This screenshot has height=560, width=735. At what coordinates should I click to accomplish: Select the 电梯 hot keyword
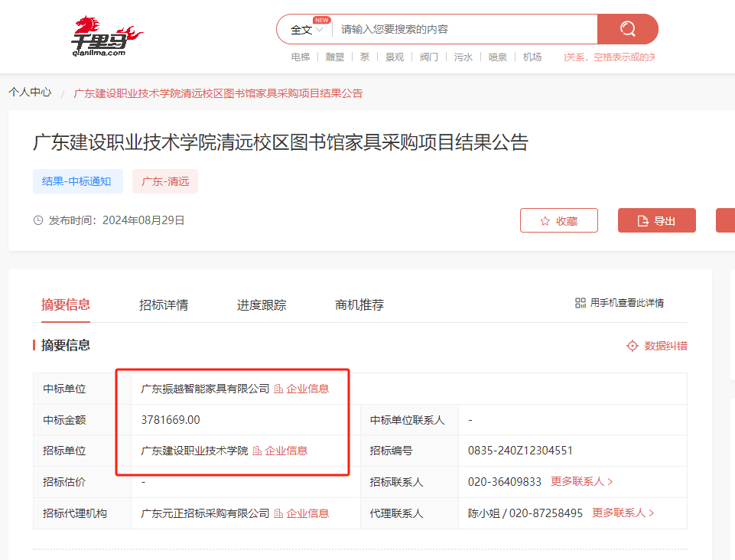pyautogui.click(x=301, y=57)
